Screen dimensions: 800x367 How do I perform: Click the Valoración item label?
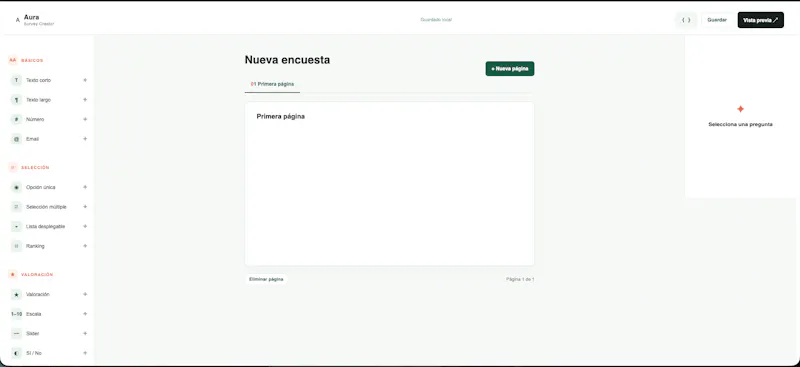point(38,295)
